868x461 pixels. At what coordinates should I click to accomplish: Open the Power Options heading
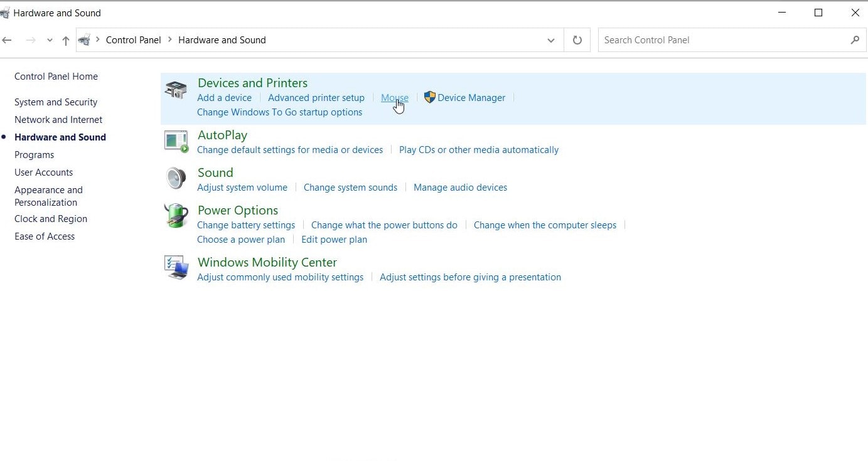(x=238, y=210)
